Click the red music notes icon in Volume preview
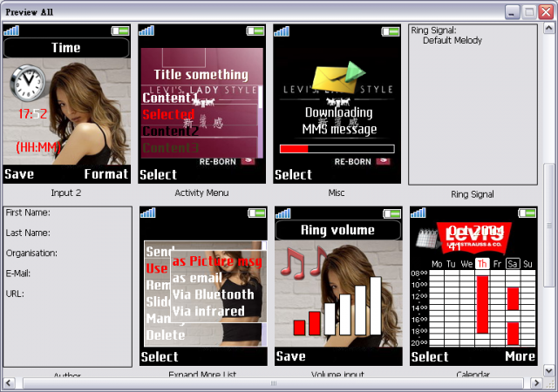Image resolution: width=558 pixels, height=392 pixels. [303, 263]
